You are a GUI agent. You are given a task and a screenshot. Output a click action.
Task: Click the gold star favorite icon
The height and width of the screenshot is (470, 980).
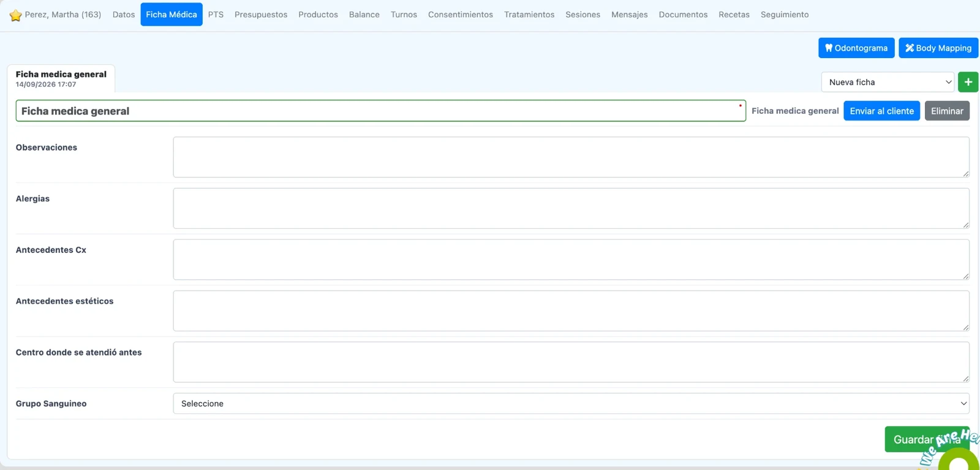15,15
